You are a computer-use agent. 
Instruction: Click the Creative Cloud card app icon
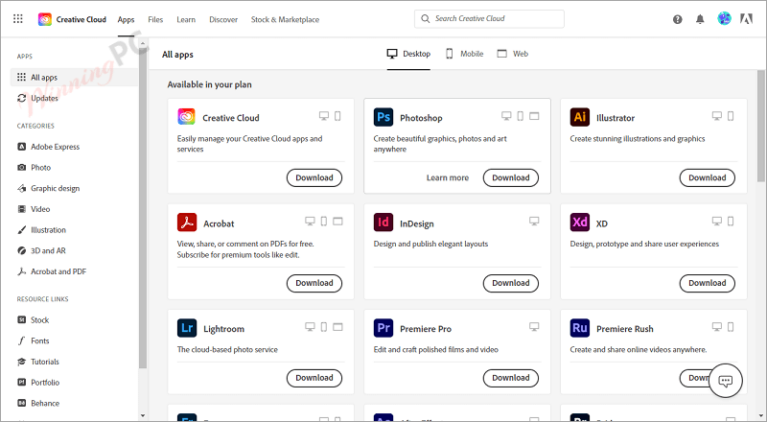tap(186, 117)
